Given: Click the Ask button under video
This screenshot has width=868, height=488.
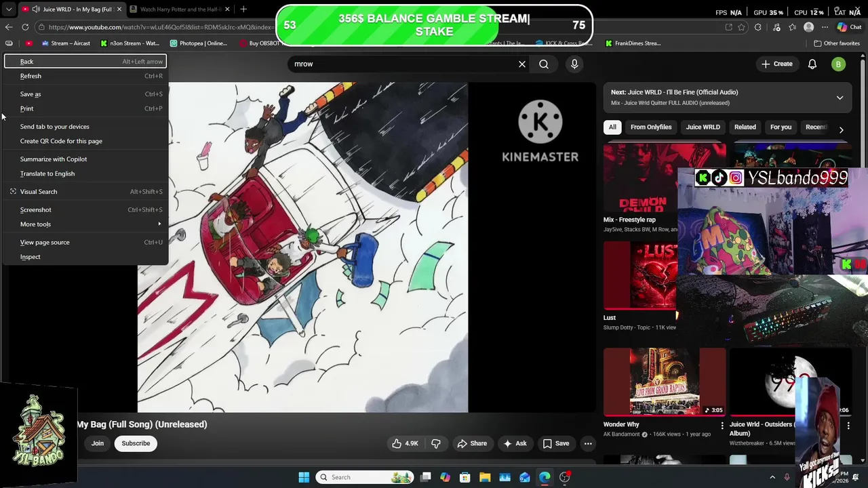Looking at the screenshot, I should 515,443.
